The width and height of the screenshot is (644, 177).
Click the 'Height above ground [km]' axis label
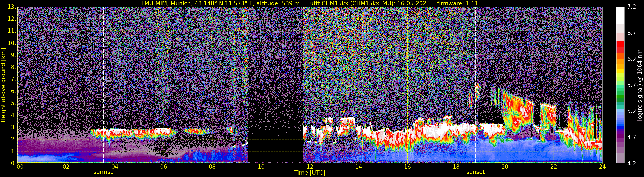click(3, 85)
